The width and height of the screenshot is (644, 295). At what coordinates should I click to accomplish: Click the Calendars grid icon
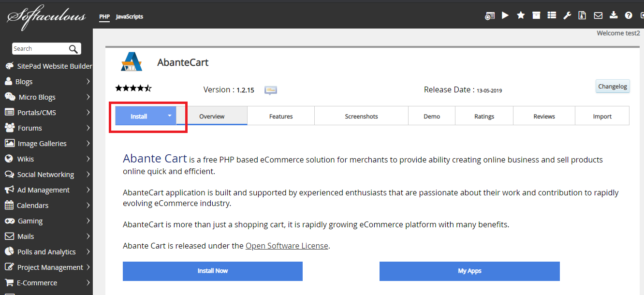(9, 205)
